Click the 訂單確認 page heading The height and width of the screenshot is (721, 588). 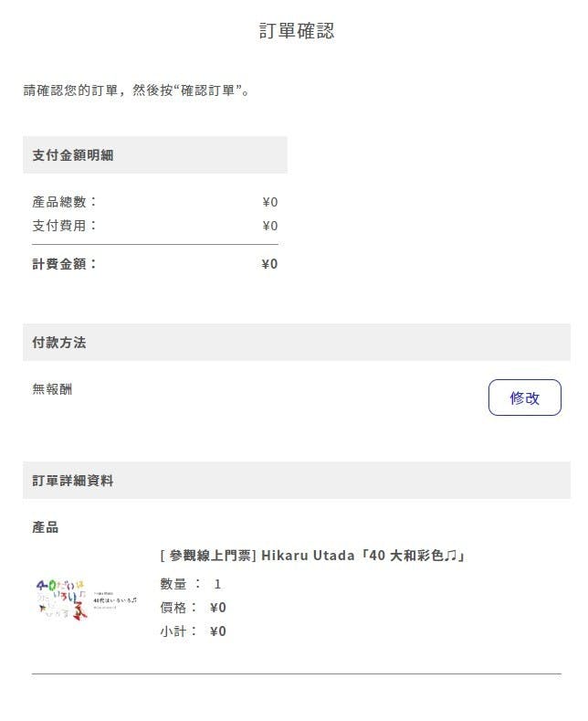(297, 31)
